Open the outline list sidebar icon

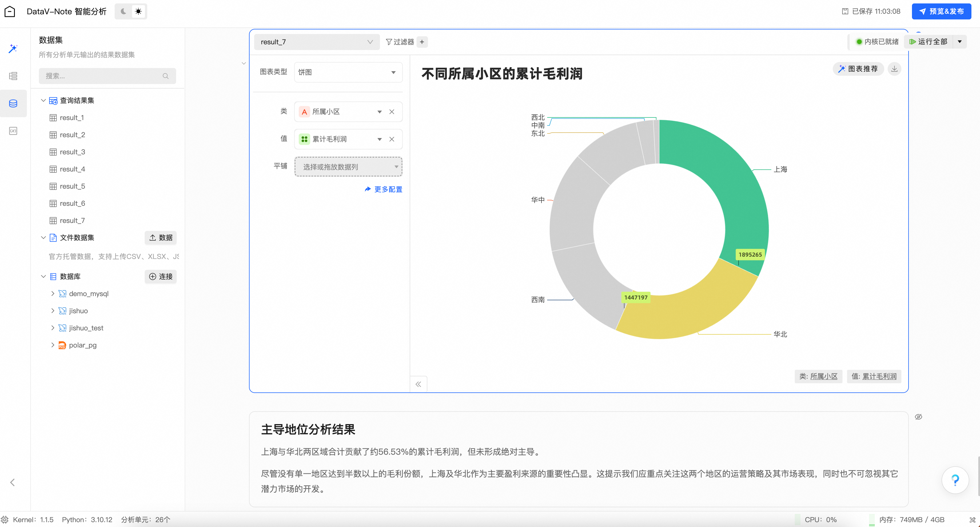[x=13, y=76]
